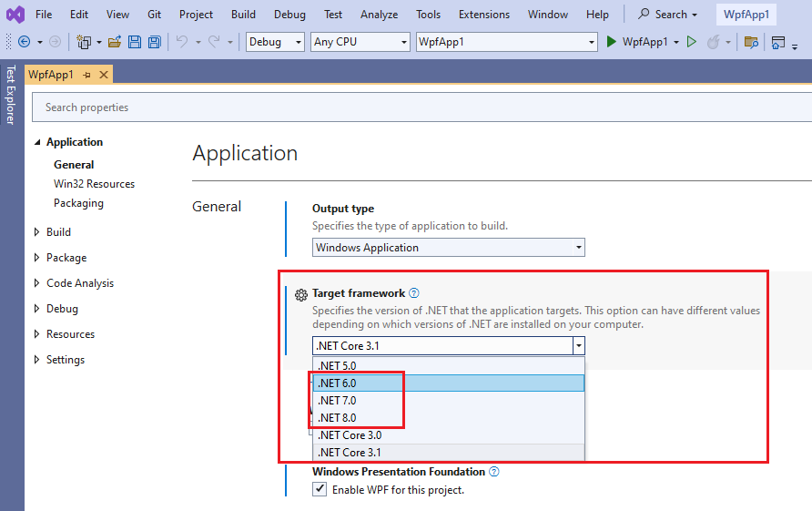The image size is (812, 511).
Task: Open the Project menu
Action: click(196, 15)
